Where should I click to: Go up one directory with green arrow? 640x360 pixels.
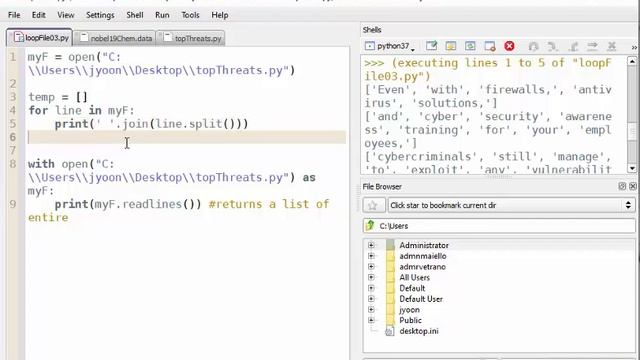[370, 225]
